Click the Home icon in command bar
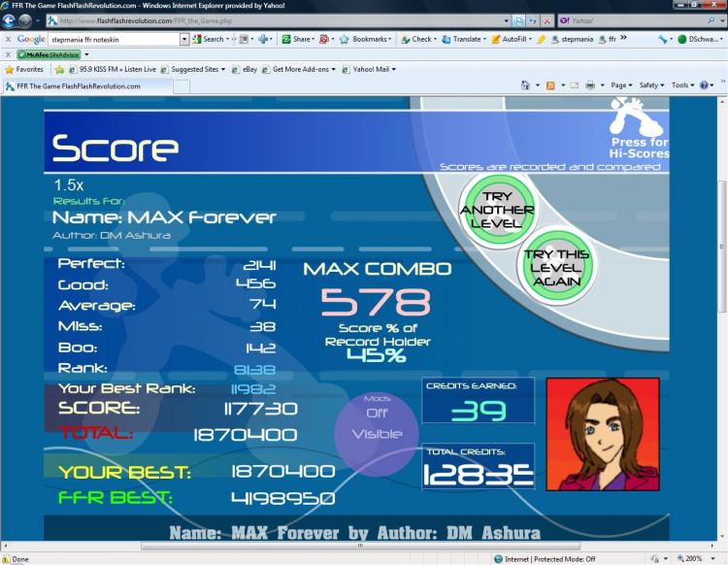This screenshot has width=728, height=565. click(x=525, y=85)
